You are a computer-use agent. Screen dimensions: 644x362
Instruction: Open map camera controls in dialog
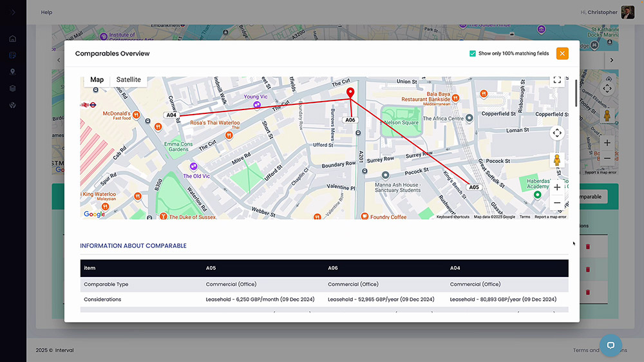(557, 133)
